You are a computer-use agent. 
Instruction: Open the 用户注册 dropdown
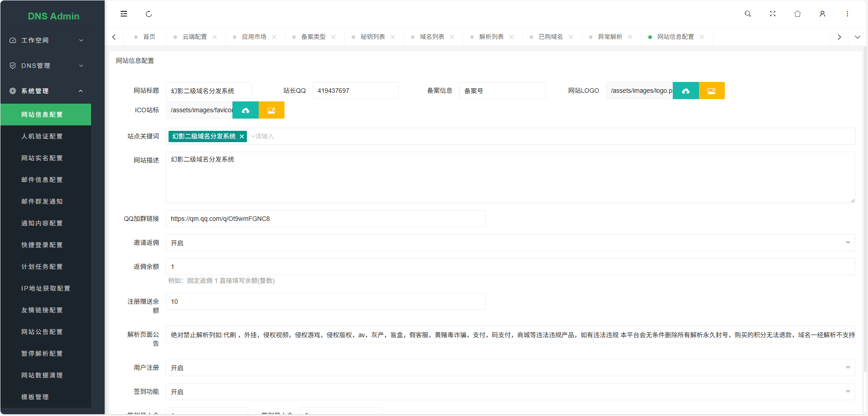pos(510,368)
